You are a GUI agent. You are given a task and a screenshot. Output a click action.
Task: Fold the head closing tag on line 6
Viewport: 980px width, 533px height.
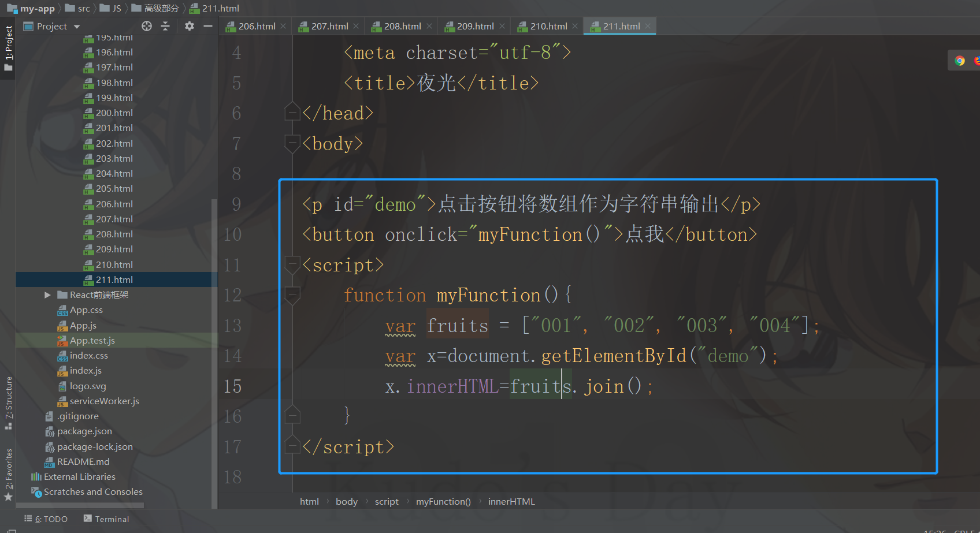(292, 111)
